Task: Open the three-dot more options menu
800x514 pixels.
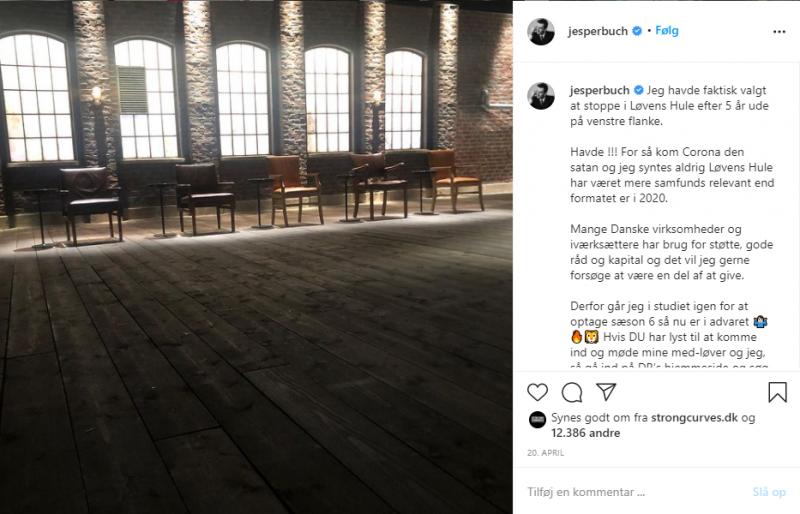Action: point(779,32)
